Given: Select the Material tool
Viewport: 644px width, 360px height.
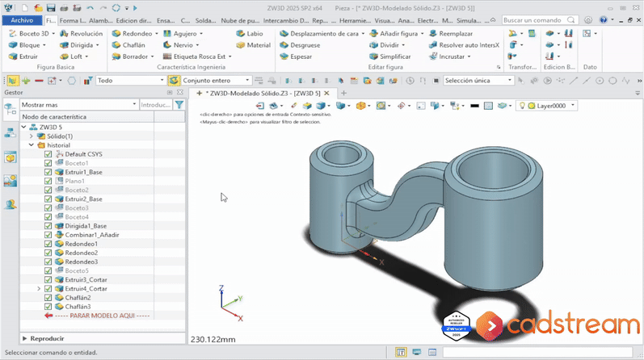Looking at the screenshot, I should coord(254,45).
